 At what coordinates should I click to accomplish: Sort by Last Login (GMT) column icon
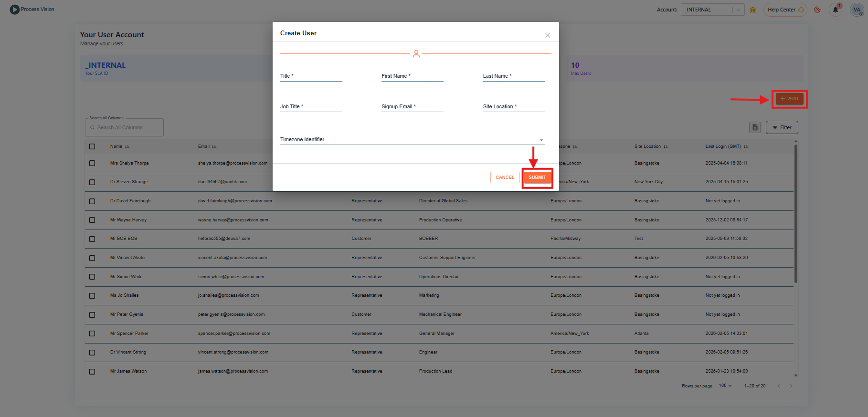(746, 147)
